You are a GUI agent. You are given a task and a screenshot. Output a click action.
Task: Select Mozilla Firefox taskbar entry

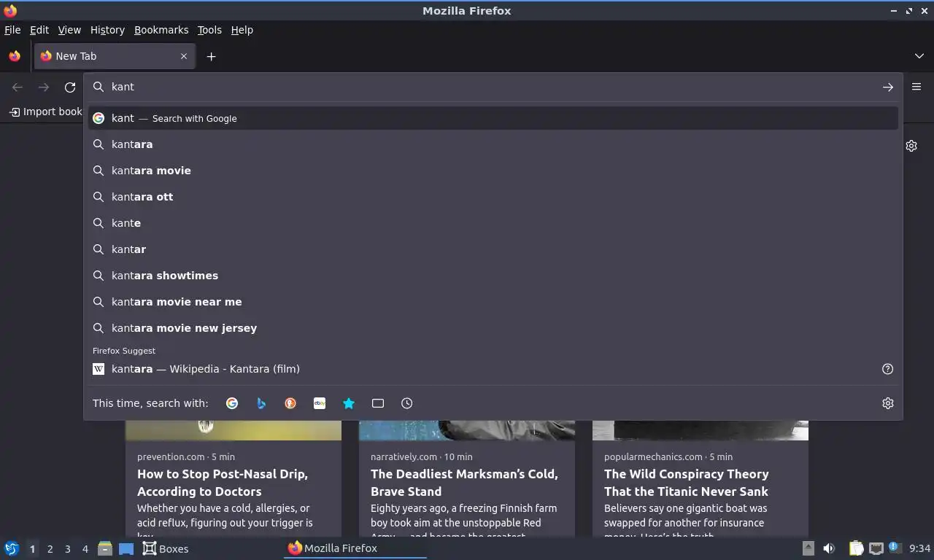pos(355,548)
